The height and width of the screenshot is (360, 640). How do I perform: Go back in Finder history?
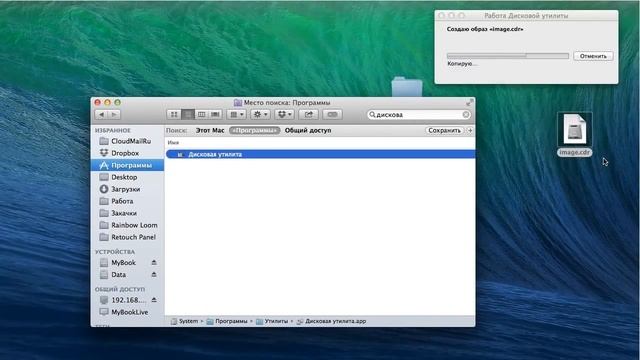pyautogui.click(x=102, y=115)
